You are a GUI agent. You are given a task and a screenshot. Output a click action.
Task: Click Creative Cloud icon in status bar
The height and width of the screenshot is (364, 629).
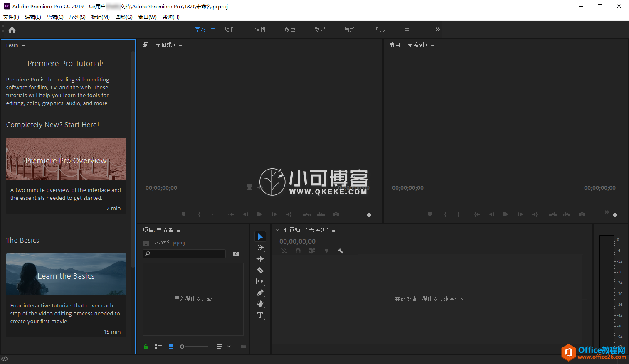[5, 359]
